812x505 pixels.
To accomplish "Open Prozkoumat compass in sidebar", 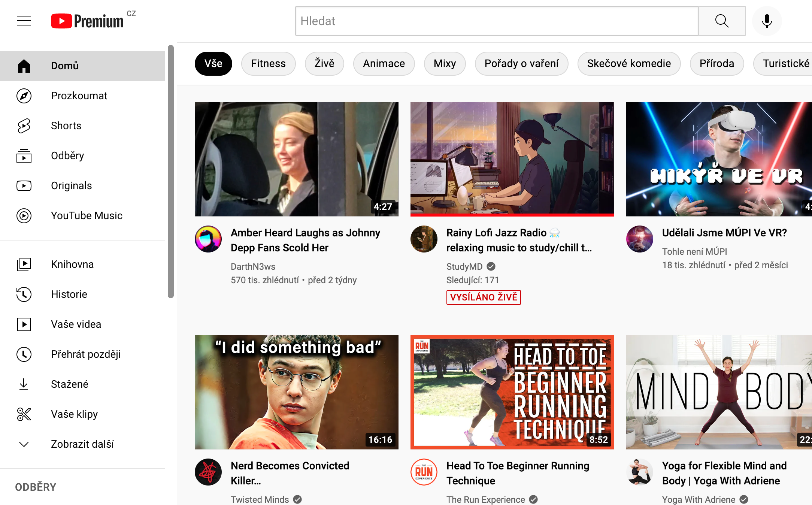I will coord(79,96).
